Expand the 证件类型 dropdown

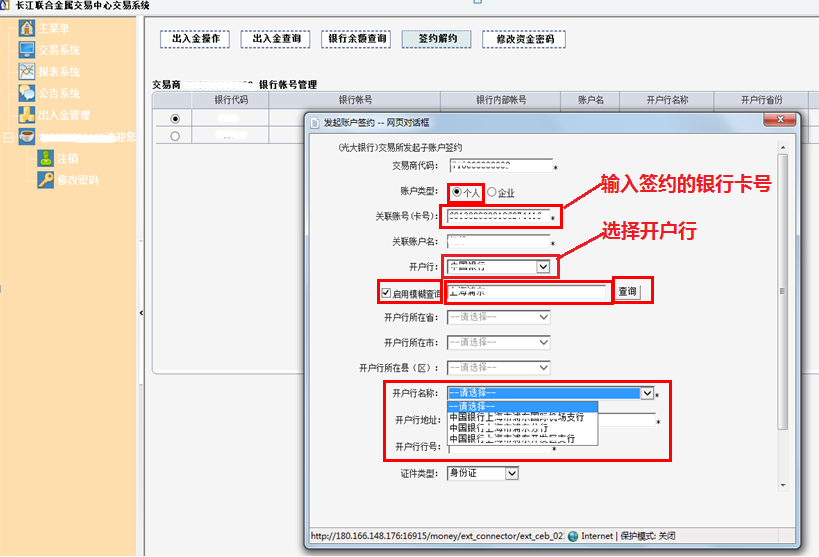(x=512, y=473)
